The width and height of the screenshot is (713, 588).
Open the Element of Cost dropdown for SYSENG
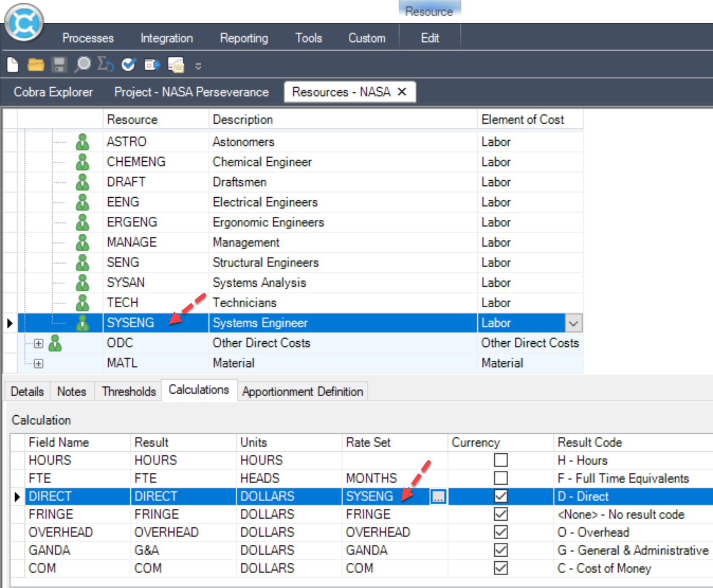pyautogui.click(x=573, y=323)
